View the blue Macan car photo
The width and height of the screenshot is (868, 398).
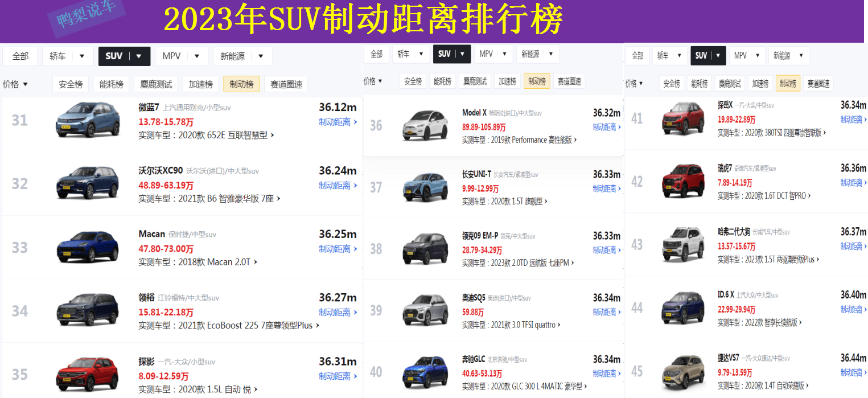coord(88,246)
